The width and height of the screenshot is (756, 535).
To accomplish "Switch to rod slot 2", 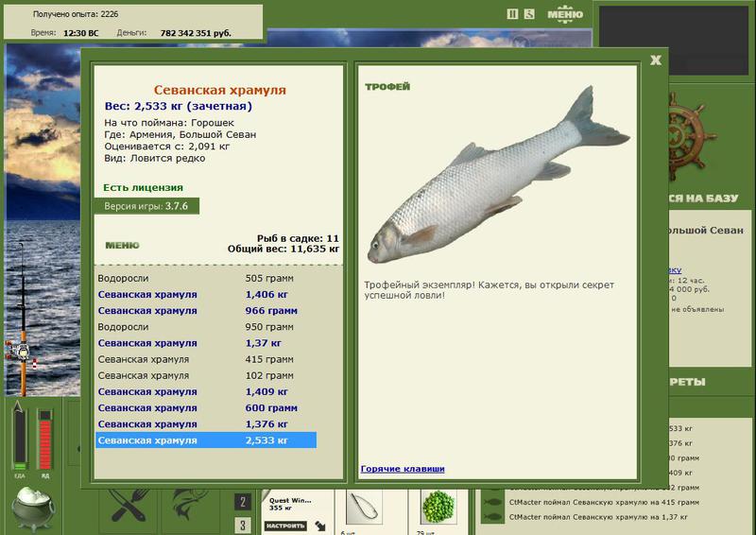I will click(x=243, y=502).
